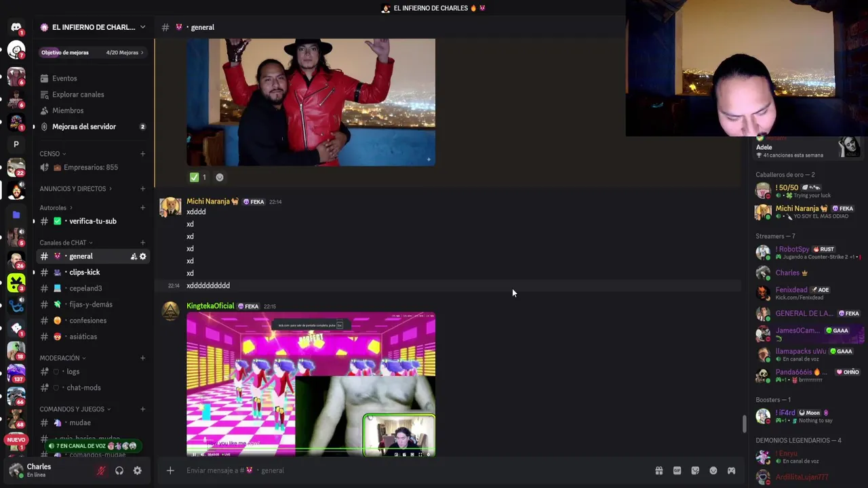868x488 pixels.
Task: Add a reaction with smiley icon below photo
Action: coord(220,177)
